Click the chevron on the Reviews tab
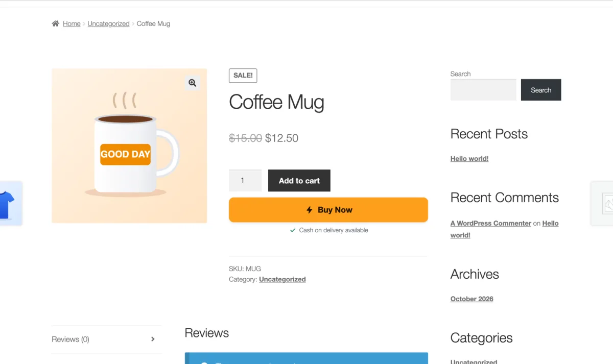This screenshot has width=613, height=364. pos(153,339)
